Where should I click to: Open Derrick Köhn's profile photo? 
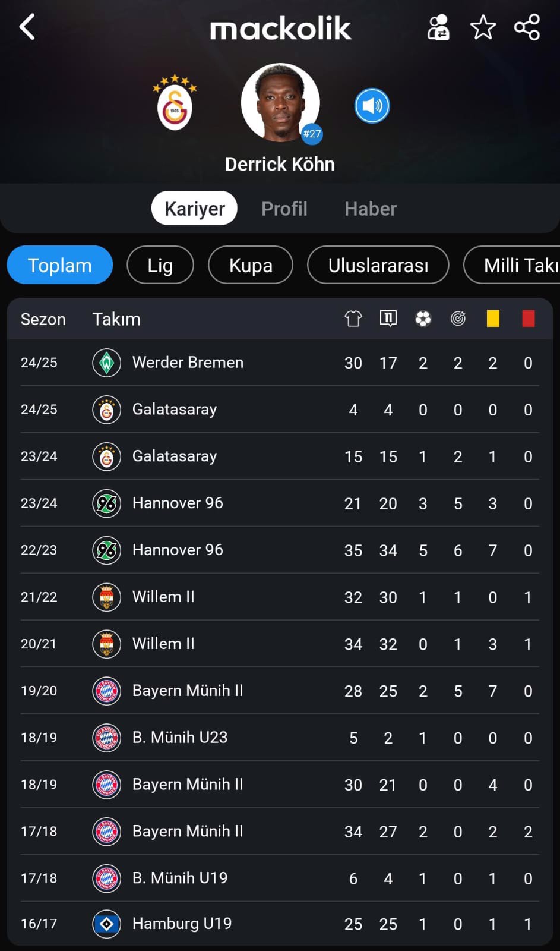pyautogui.click(x=280, y=103)
